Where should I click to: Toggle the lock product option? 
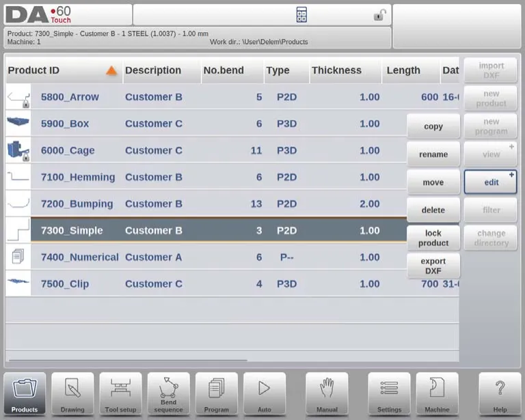click(433, 238)
